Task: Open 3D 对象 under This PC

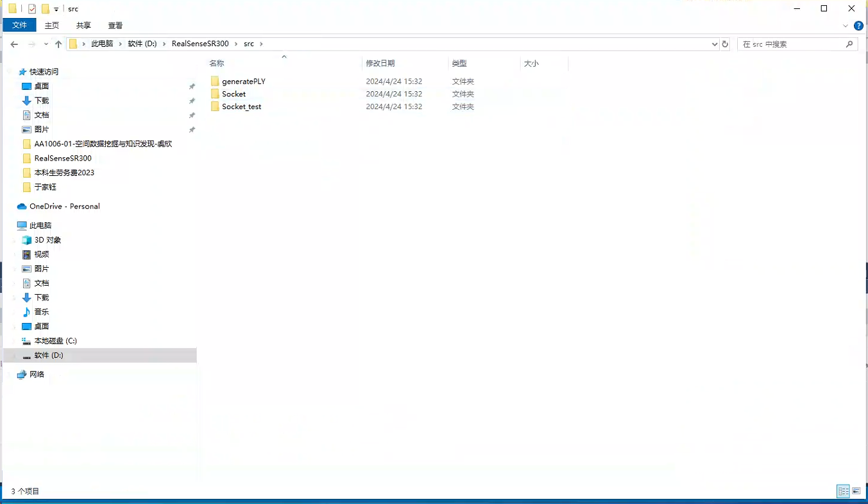Action: (x=47, y=240)
